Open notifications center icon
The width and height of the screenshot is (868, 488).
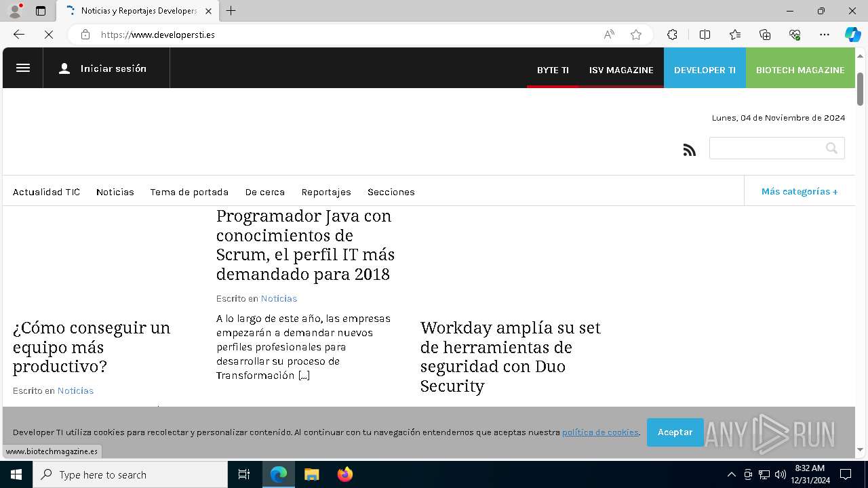[x=846, y=474]
